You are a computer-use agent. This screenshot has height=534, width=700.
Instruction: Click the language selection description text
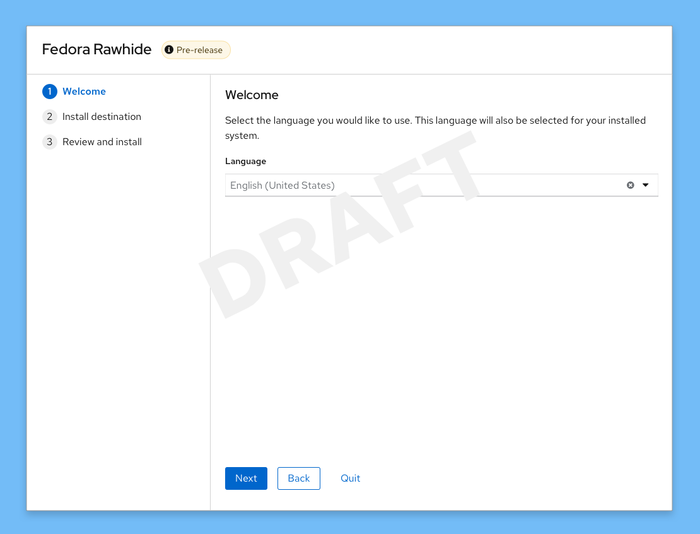click(435, 128)
